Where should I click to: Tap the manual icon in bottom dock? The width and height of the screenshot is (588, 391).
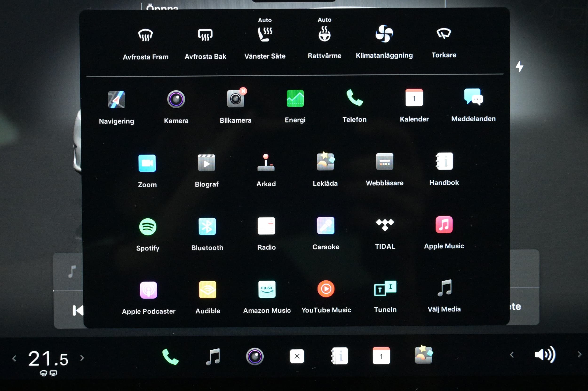click(x=339, y=356)
